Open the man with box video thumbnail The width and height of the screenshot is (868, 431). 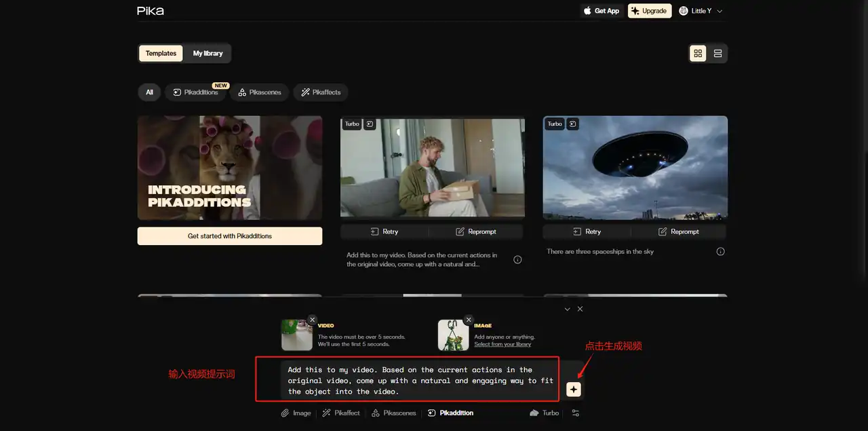[x=433, y=168]
